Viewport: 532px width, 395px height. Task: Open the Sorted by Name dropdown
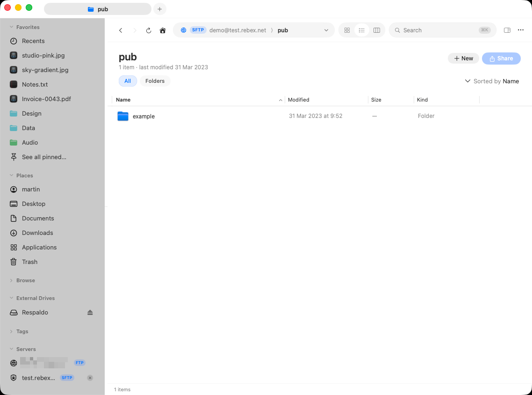pyautogui.click(x=492, y=81)
